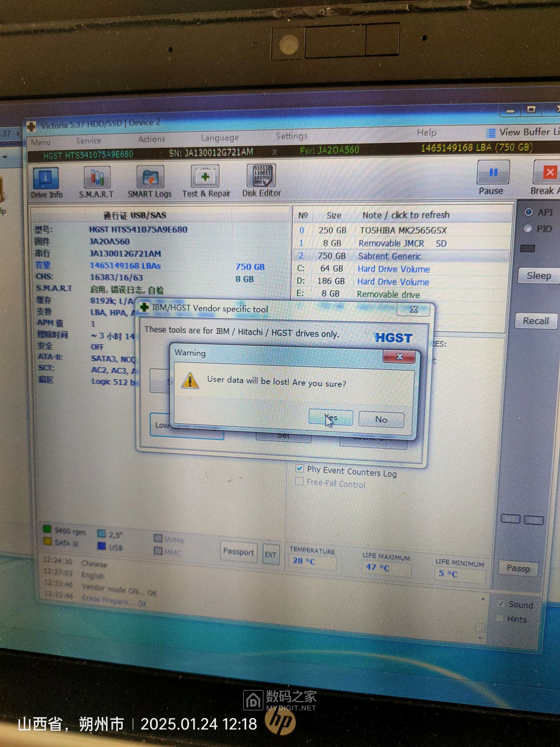560x747 pixels.
Task: Open the Disk Editor toolbar button
Action: pyautogui.click(x=262, y=180)
